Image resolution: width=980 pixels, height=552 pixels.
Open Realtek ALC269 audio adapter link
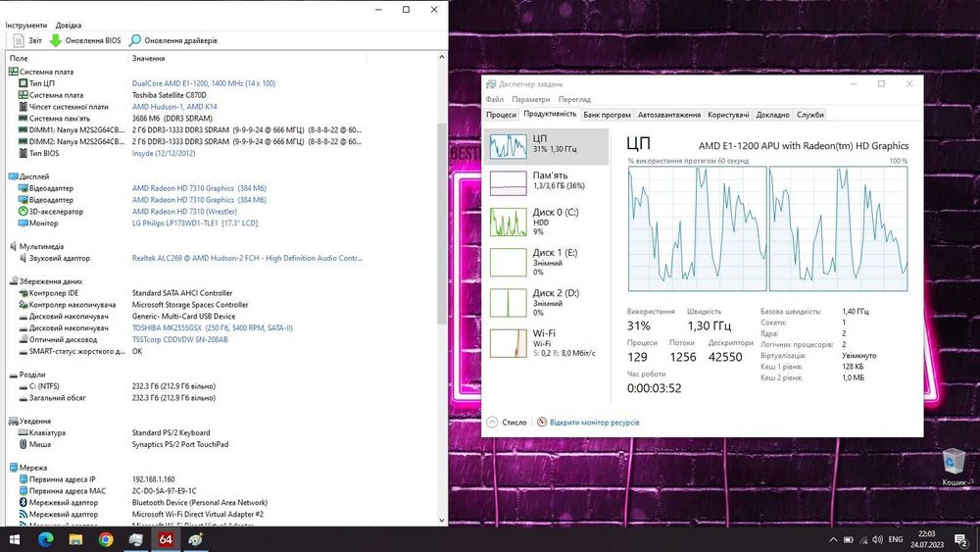click(x=247, y=258)
